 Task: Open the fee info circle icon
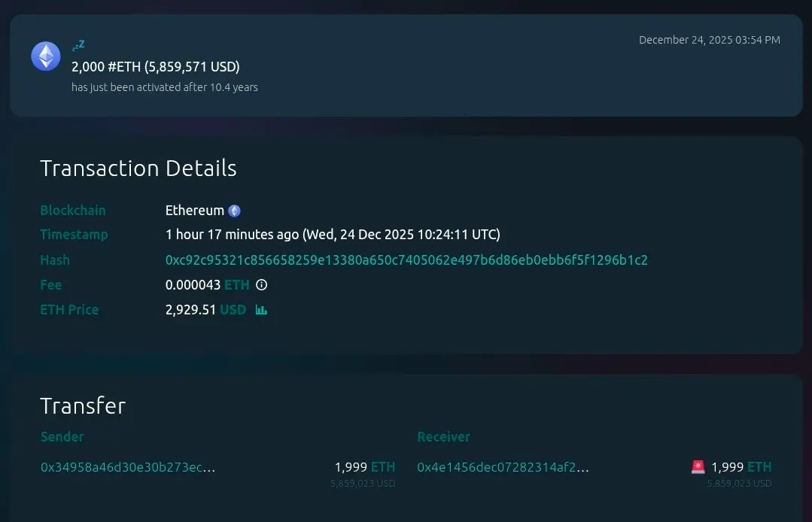pyautogui.click(x=262, y=285)
